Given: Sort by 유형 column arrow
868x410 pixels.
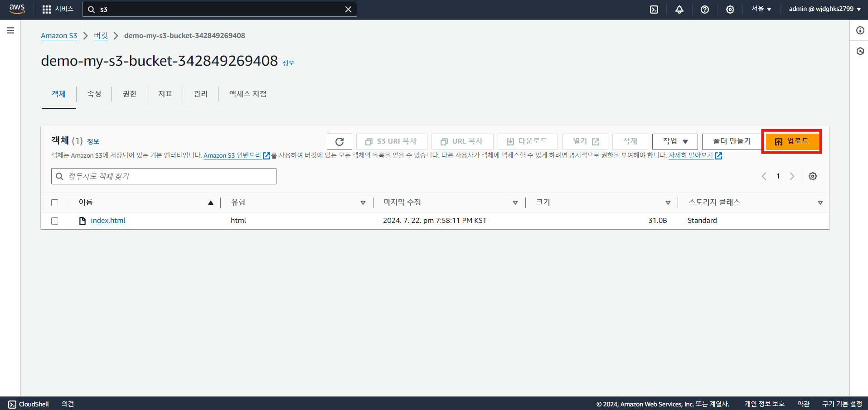Looking at the screenshot, I should point(363,203).
